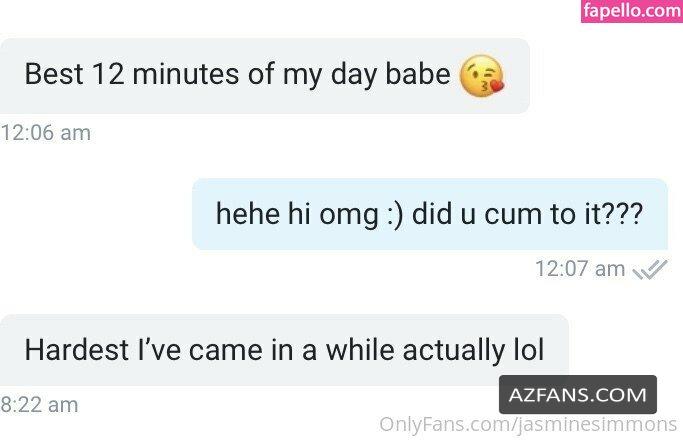683x441 pixels.
Task: Select the 'Best 12 minutes' message bubble
Action: [264, 76]
